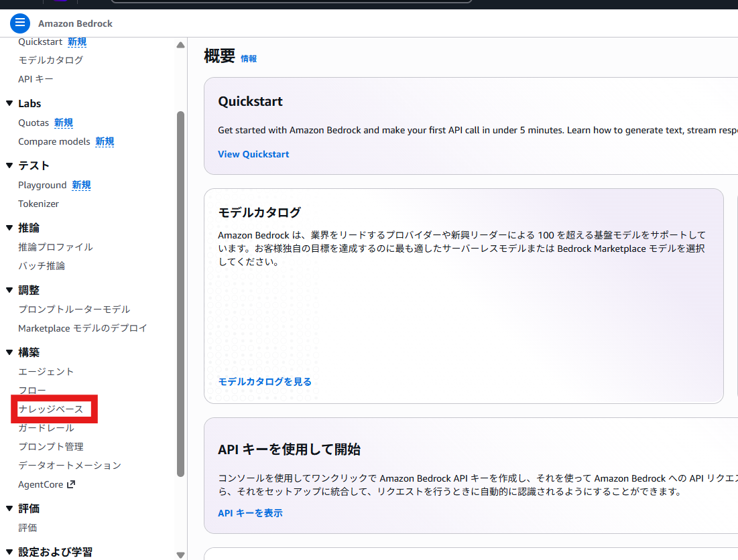Click the 情報 link next to 概要
The image size is (738, 560).
(x=249, y=59)
